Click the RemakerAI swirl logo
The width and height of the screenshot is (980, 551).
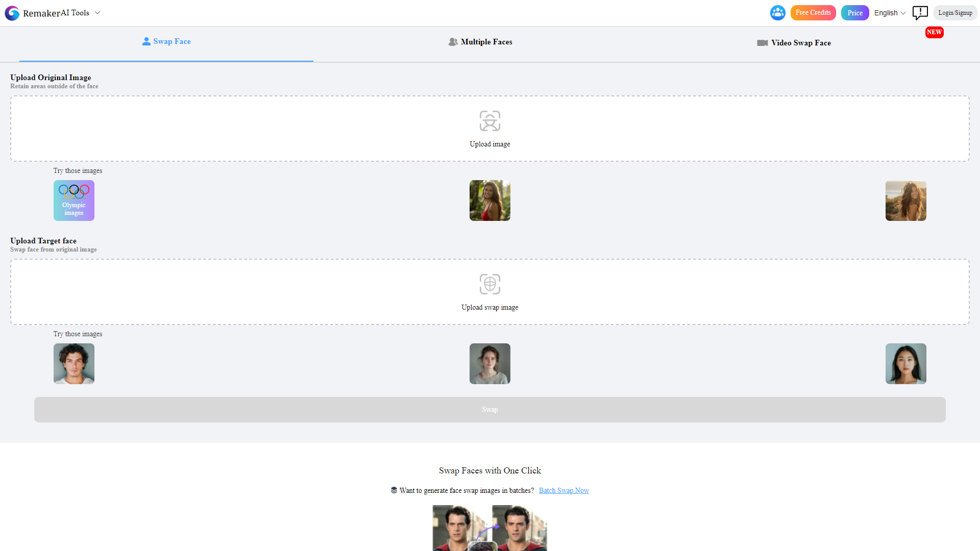(12, 13)
